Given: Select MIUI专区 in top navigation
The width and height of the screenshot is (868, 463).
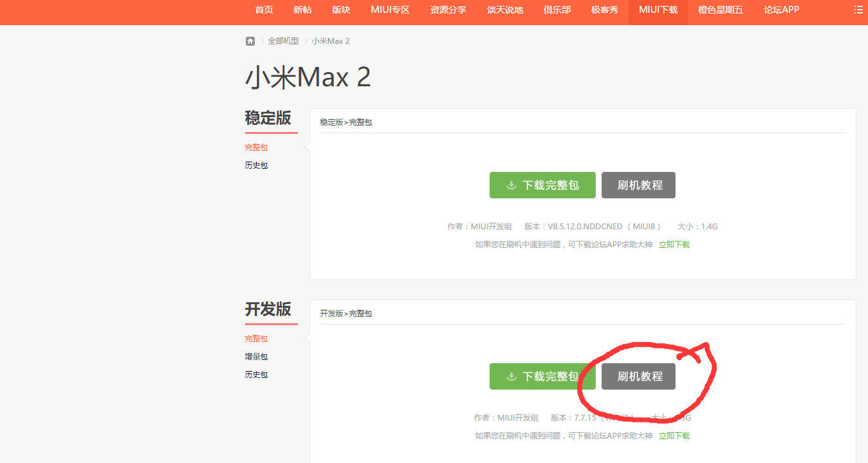Looking at the screenshot, I should [390, 10].
